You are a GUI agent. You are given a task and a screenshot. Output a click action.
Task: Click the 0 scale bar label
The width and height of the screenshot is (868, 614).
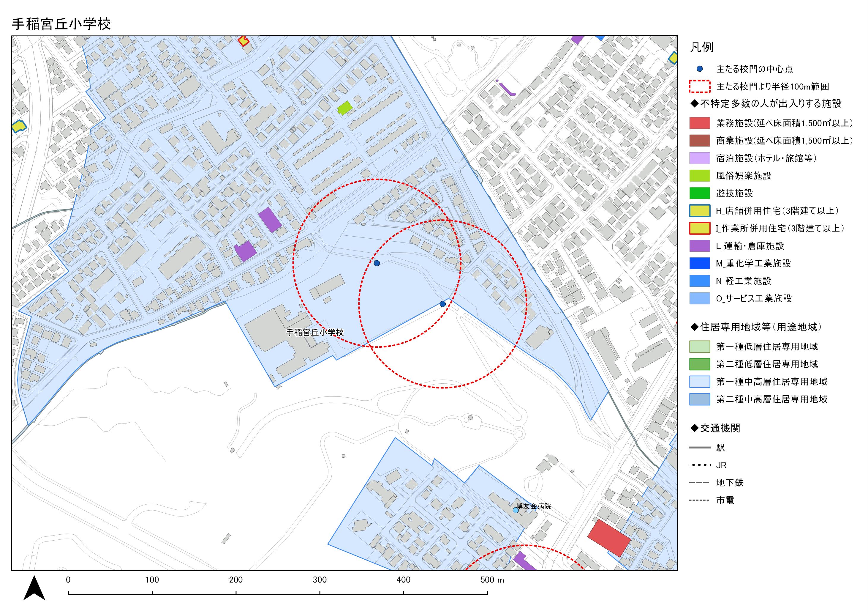(68, 580)
